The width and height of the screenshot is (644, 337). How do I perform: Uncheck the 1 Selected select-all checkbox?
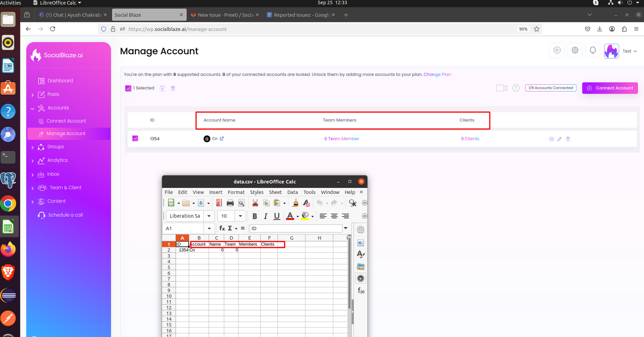point(128,88)
